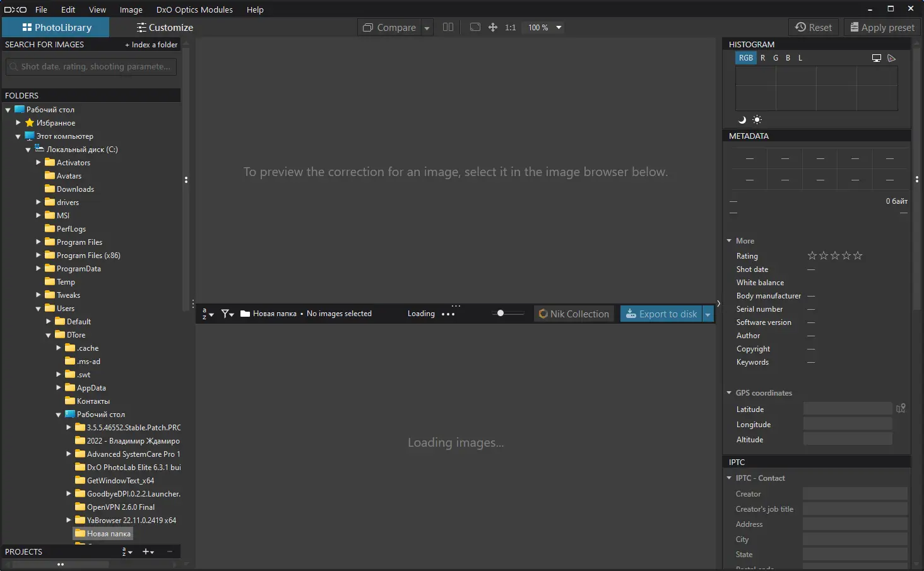Show the G histogram channel

[x=776, y=58]
